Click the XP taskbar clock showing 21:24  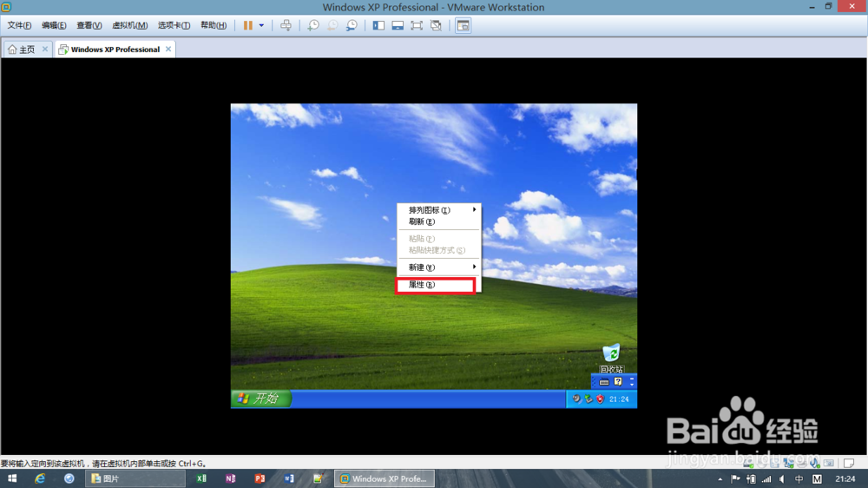tap(619, 399)
